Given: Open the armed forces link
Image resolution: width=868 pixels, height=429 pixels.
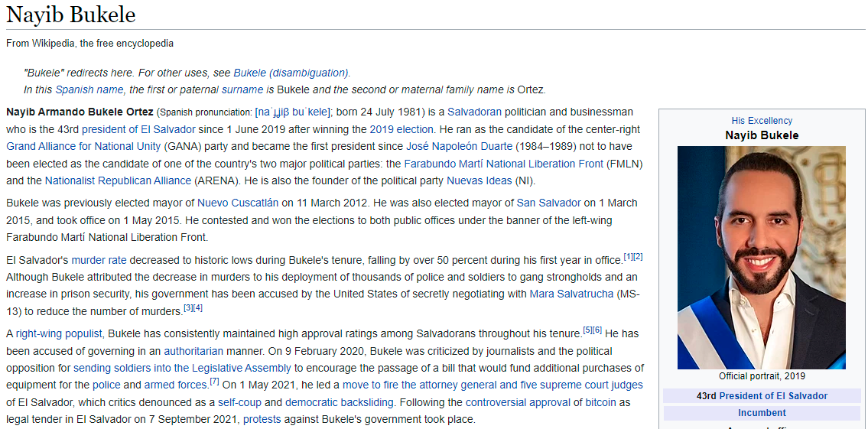Looking at the screenshot, I should point(175,385).
